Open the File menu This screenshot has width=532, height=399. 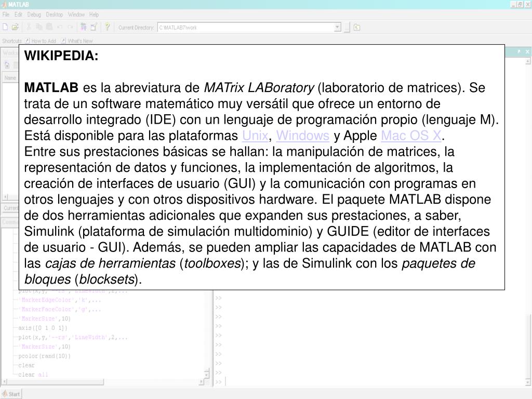pyautogui.click(x=6, y=15)
